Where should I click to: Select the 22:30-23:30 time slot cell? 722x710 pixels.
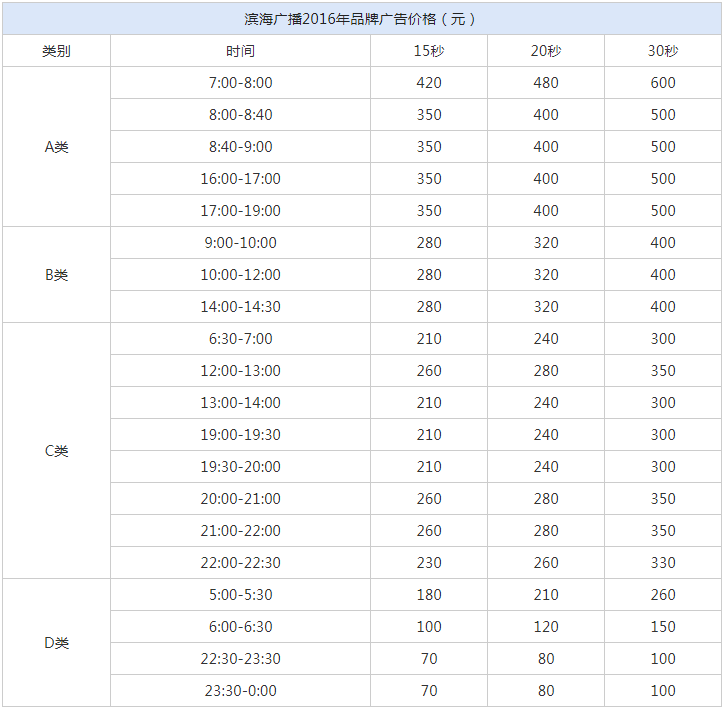pyautogui.click(x=240, y=659)
